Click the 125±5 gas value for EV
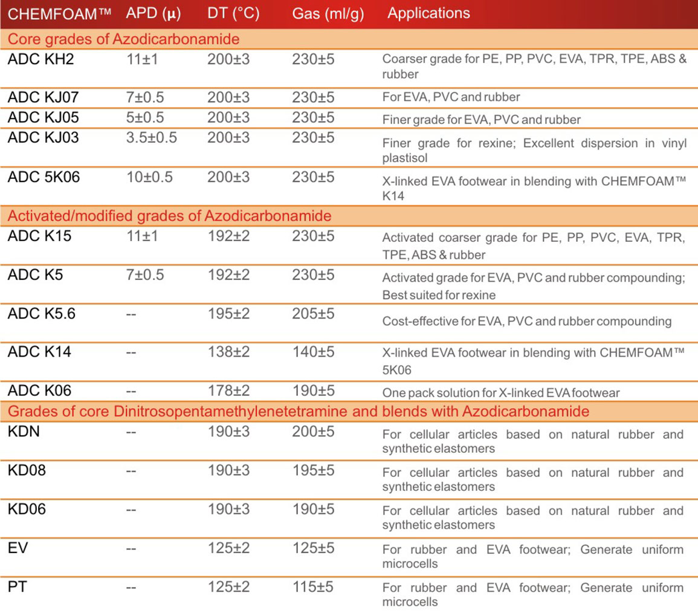Screen dimensions: 698x616 click(313, 548)
